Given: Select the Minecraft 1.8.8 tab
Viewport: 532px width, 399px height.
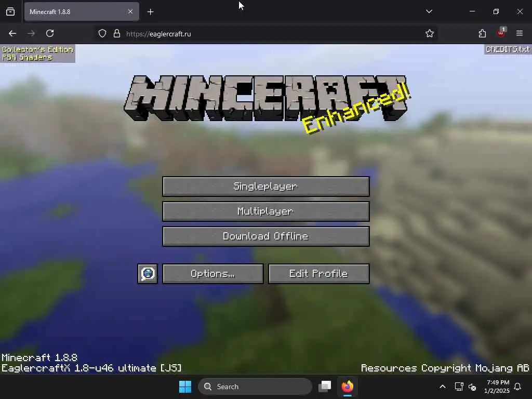Looking at the screenshot, I should click(x=82, y=11).
